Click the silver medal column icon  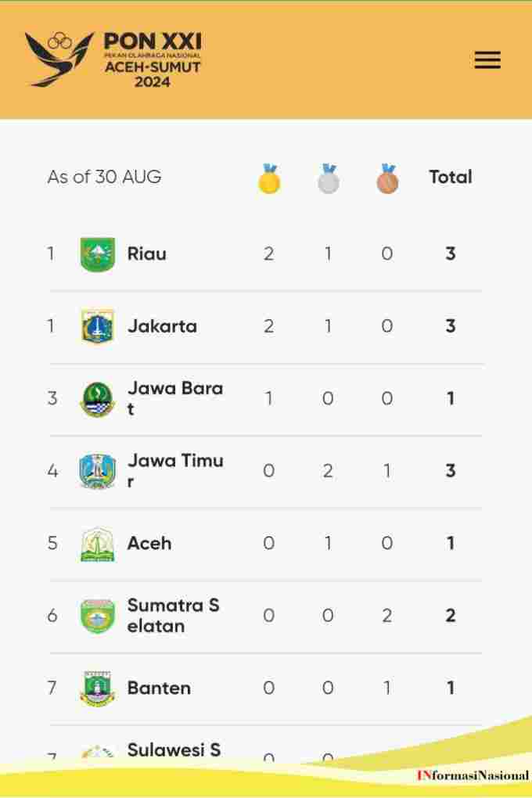329,178
